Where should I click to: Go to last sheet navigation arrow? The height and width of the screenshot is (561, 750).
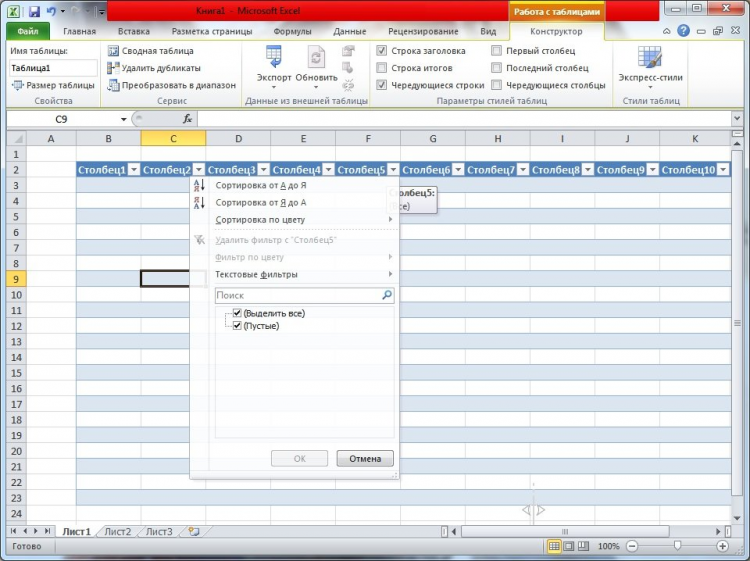coord(47,531)
